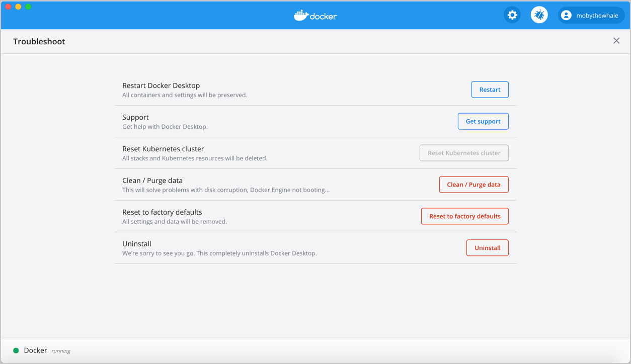Click the running status text
Image resolution: width=631 pixels, height=364 pixels.
click(x=61, y=350)
